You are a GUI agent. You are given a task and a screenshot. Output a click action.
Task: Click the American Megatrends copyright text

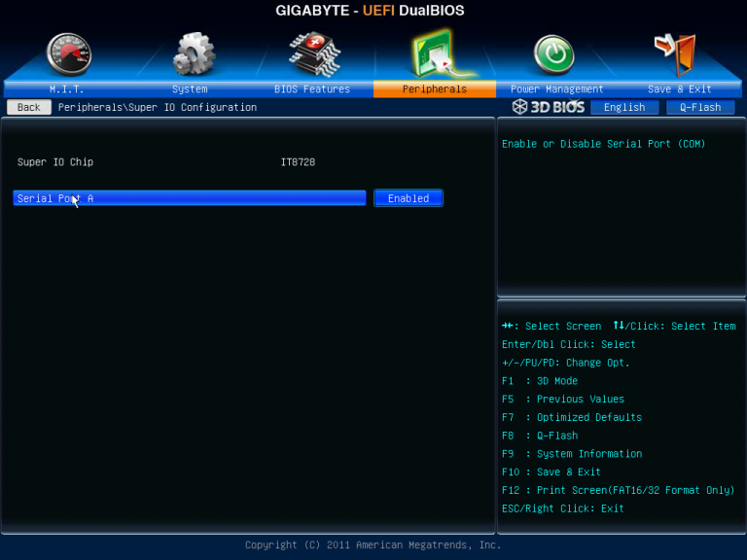coord(373,544)
